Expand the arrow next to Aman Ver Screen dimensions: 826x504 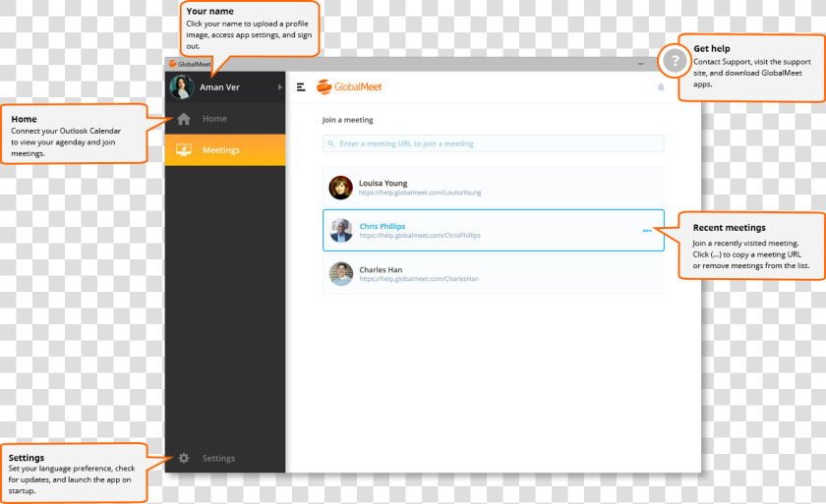point(279,86)
